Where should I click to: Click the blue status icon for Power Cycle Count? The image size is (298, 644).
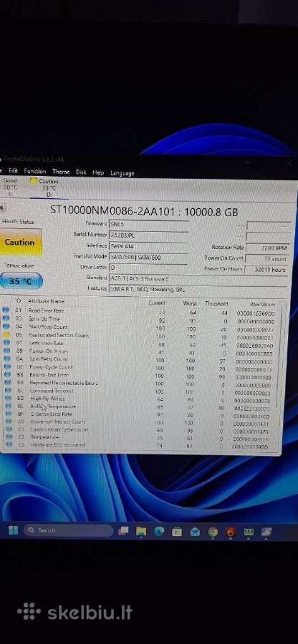[x=6, y=367]
